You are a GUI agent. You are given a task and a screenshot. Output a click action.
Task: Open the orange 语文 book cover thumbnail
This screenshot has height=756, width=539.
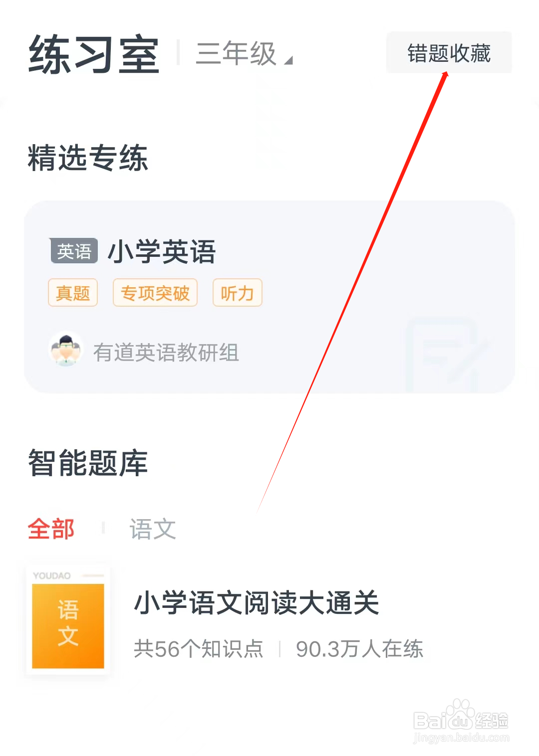(x=68, y=620)
